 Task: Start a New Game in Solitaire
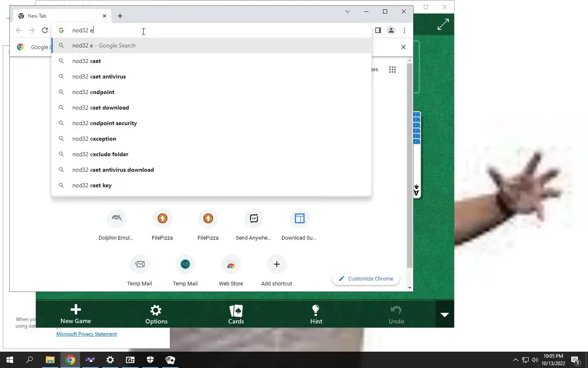[76, 314]
